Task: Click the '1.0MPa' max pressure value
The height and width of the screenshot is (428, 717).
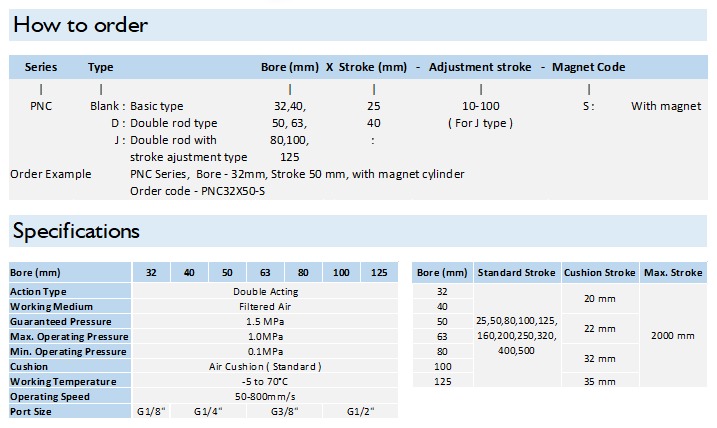Action: (265, 337)
